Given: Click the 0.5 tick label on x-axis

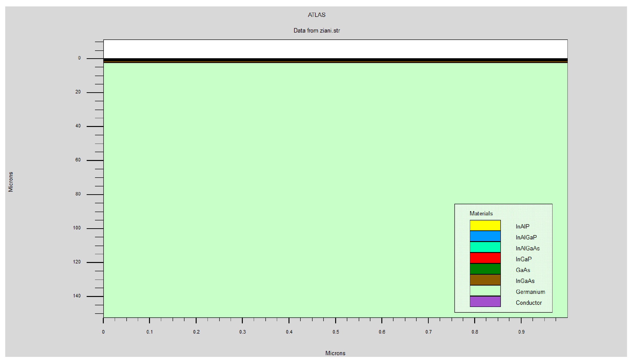Looking at the screenshot, I should 336,332.
